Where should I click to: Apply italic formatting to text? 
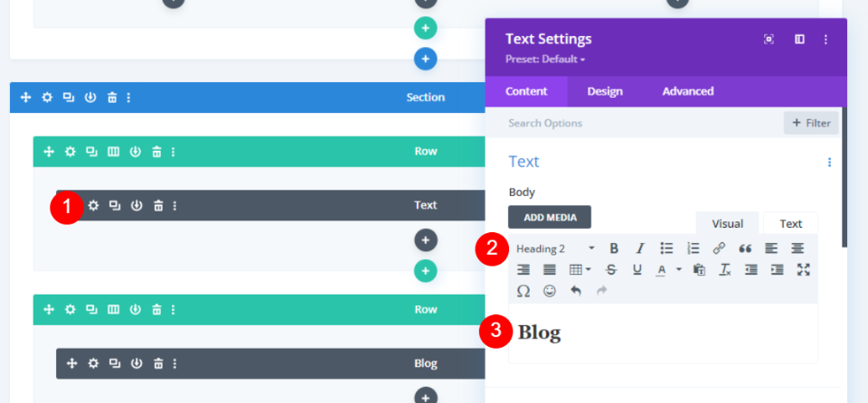coord(640,248)
